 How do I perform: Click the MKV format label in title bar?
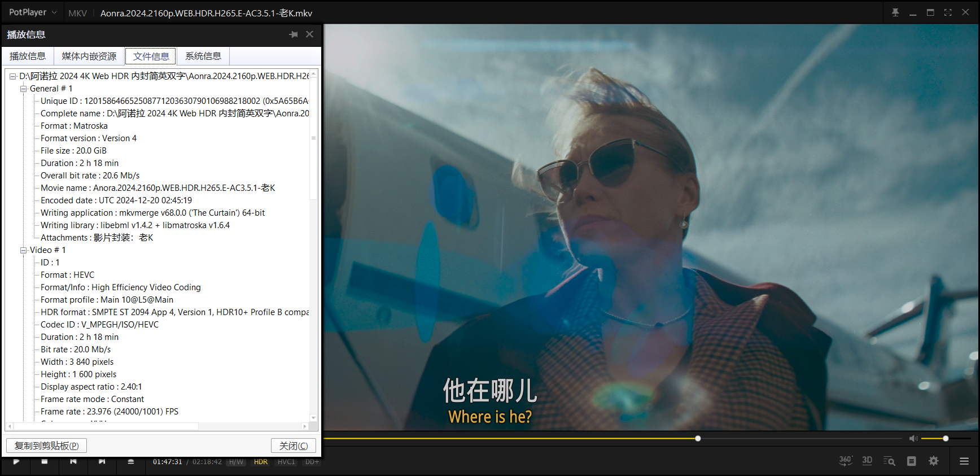[77, 13]
